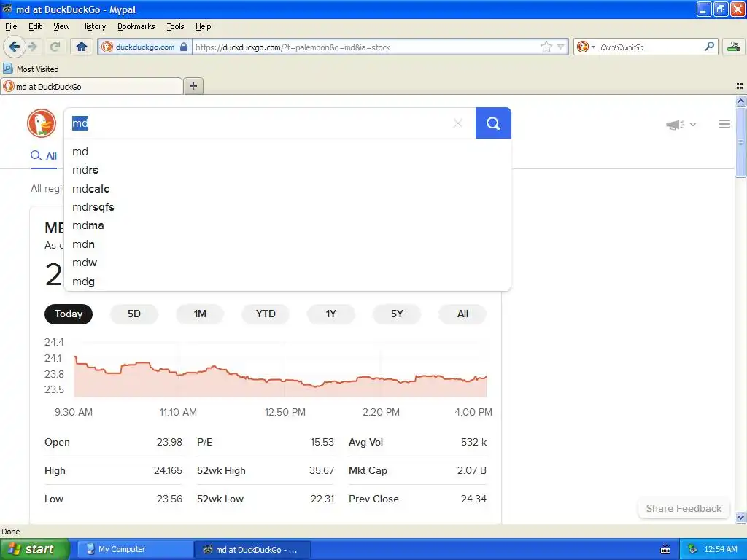Open the Windows start button
The height and width of the screenshot is (560, 747).
tap(34, 549)
